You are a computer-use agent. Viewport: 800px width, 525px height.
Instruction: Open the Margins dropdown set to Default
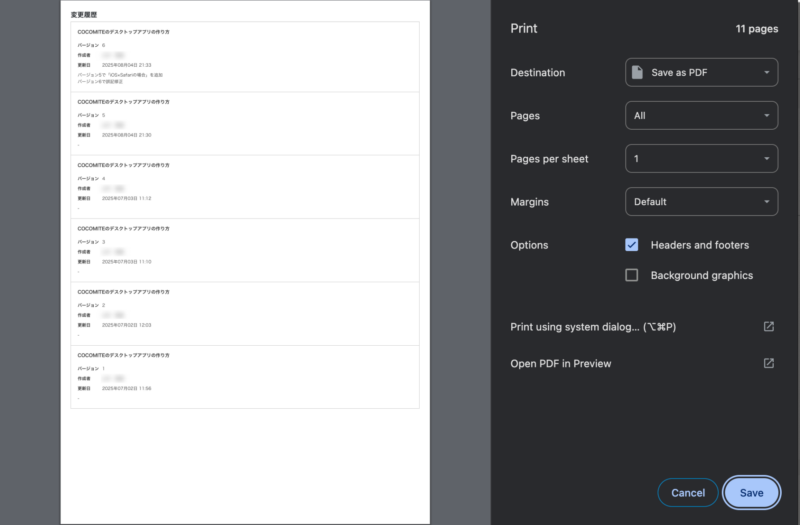[x=701, y=202]
